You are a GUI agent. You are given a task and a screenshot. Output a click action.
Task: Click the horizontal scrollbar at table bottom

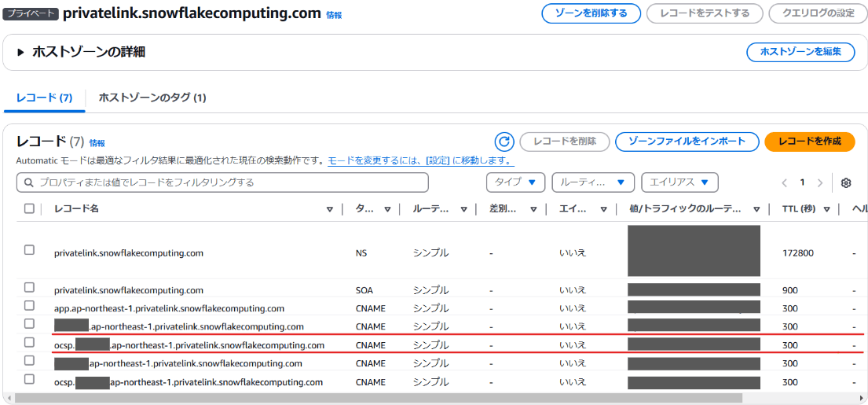(378, 398)
